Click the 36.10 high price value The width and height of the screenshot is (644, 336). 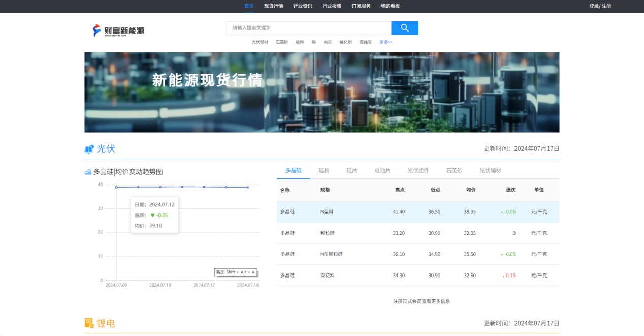pyautogui.click(x=399, y=254)
